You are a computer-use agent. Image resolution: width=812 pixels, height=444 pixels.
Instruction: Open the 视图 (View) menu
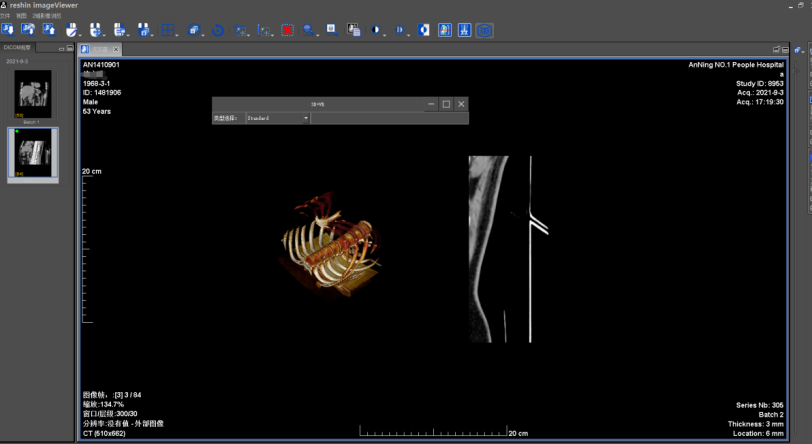21,16
